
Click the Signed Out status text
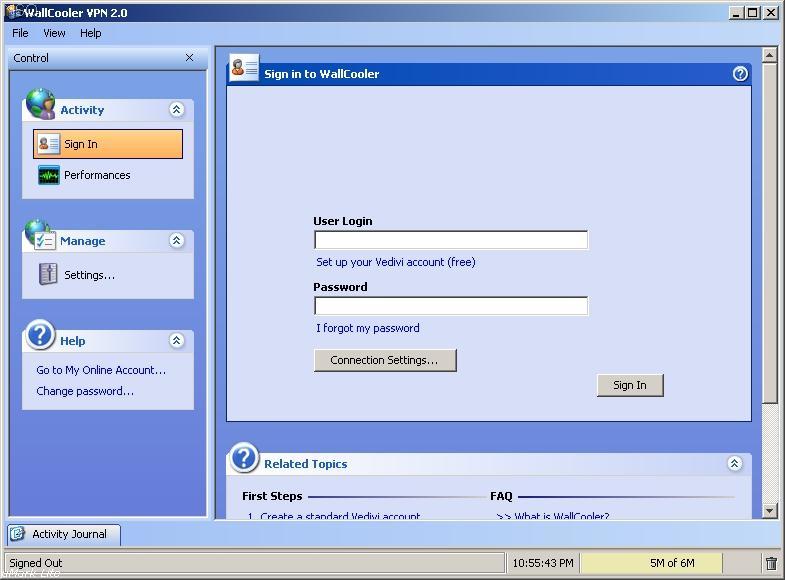click(36, 563)
